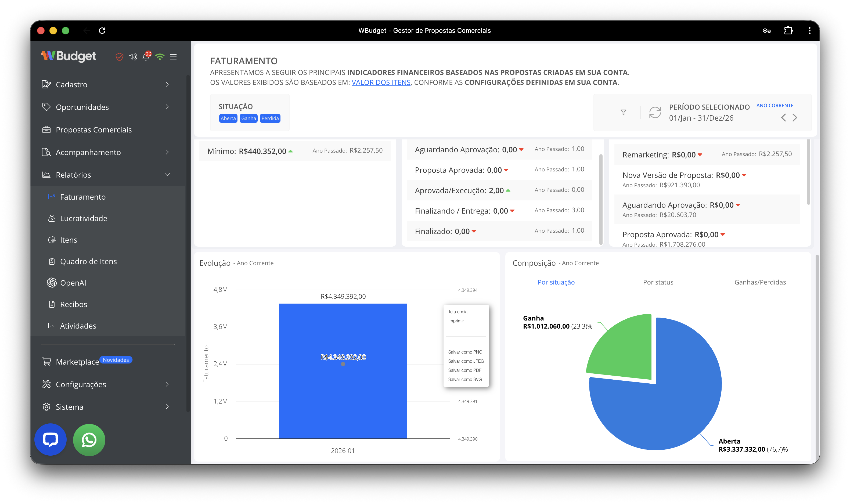The image size is (850, 504).
Task: Toggle the Ganha situation filter
Action: point(248,118)
